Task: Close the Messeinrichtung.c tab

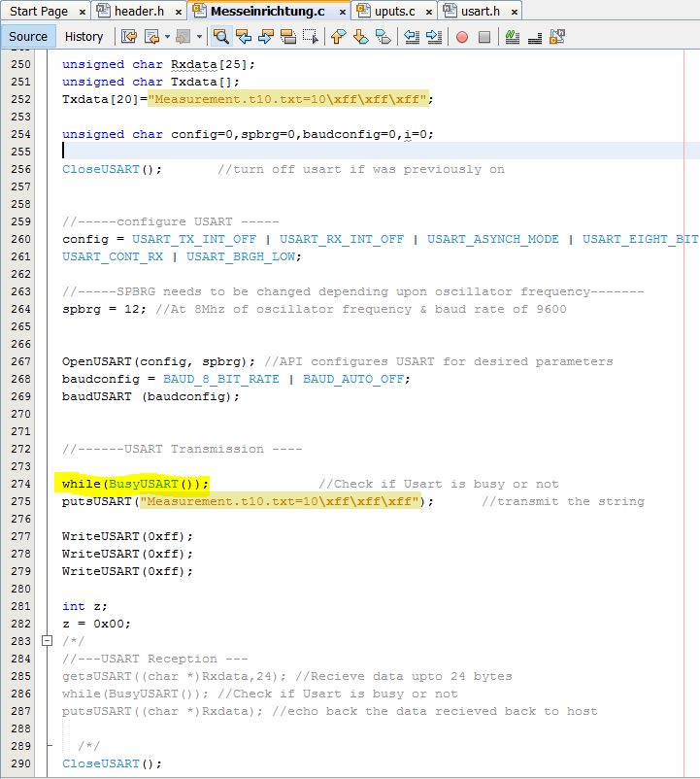Action: tap(343, 12)
